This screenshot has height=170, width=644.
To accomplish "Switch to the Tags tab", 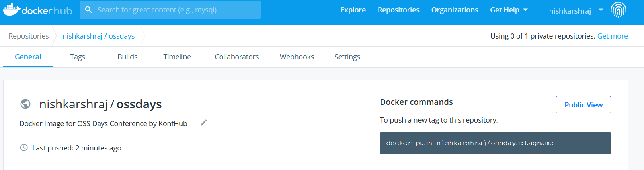I will click(78, 57).
